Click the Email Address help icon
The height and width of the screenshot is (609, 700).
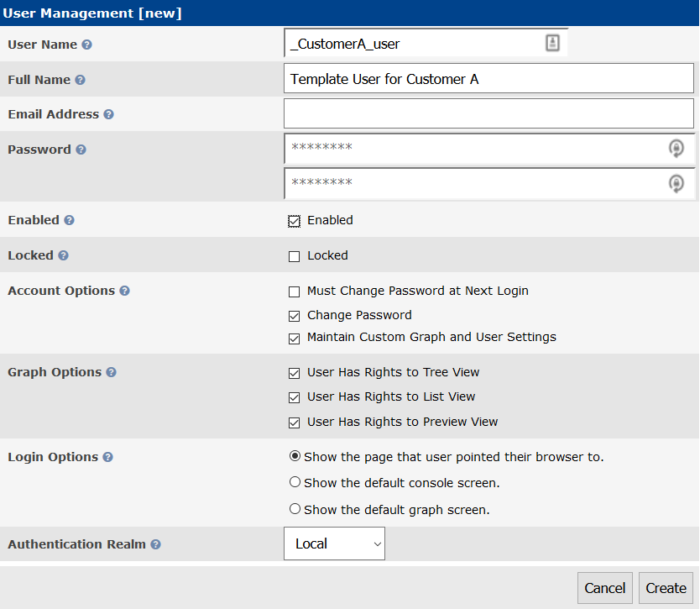(108, 114)
